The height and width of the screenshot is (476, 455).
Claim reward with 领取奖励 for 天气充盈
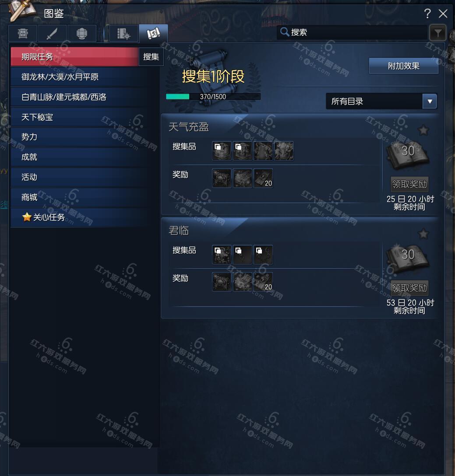point(409,184)
